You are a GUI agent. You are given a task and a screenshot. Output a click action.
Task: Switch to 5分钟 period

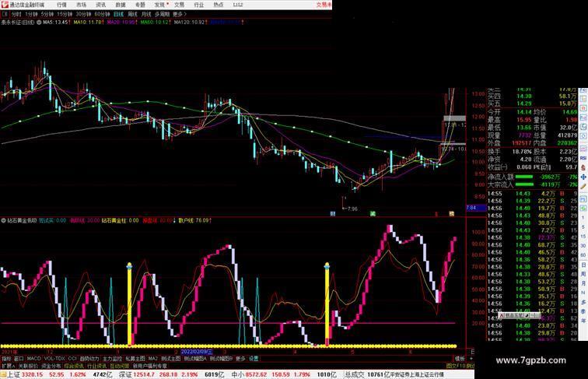(x=47, y=14)
